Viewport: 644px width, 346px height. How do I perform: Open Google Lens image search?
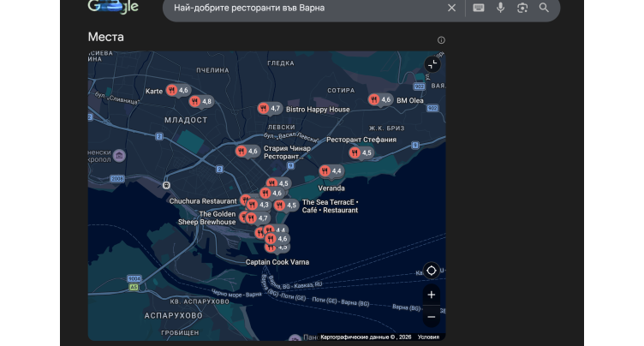click(522, 8)
